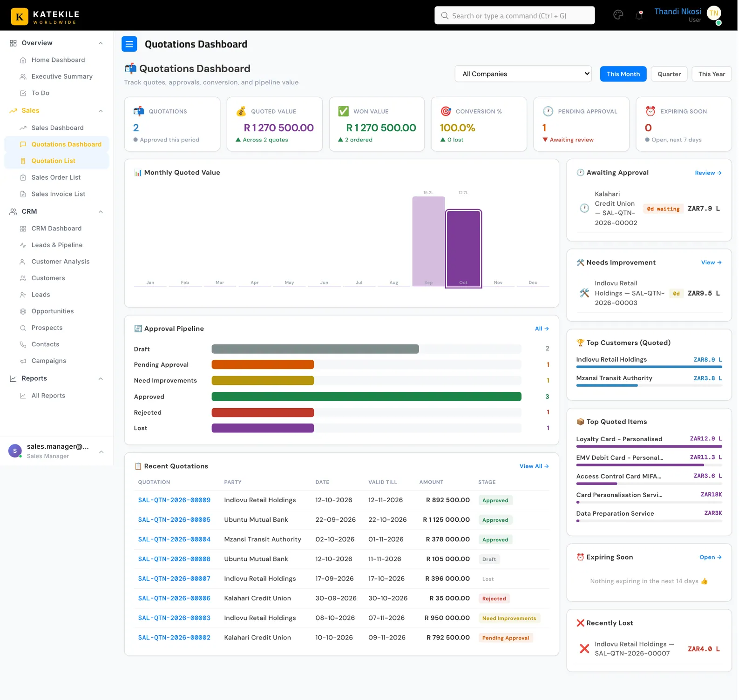Select the This Month period filter
This screenshot has width=745, height=700.
click(x=623, y=74)
